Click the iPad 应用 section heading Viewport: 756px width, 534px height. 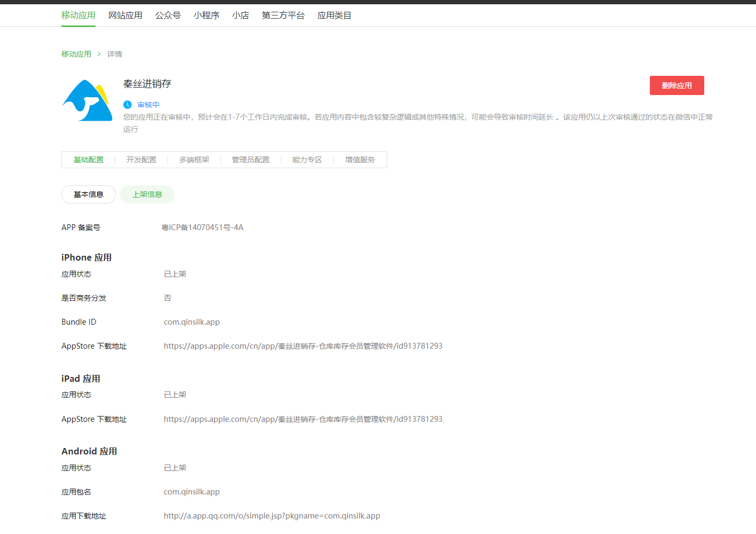pos(81,379)
